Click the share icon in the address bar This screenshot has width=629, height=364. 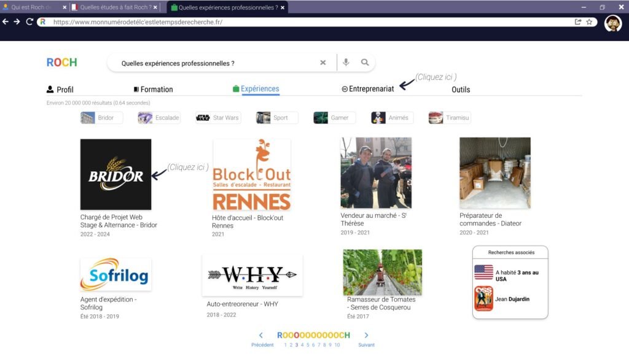577,22
